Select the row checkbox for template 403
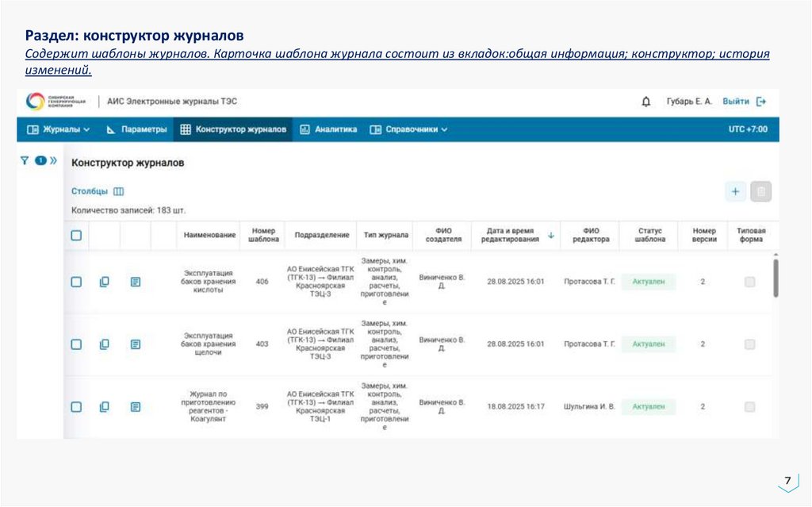Viewport: 812px width, 507px height. click(x=76, y=344)
